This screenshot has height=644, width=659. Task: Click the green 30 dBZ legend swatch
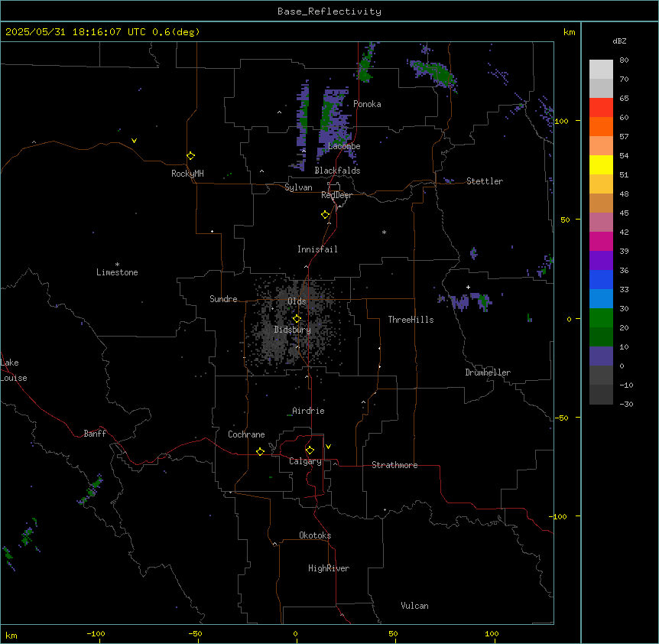601,318
